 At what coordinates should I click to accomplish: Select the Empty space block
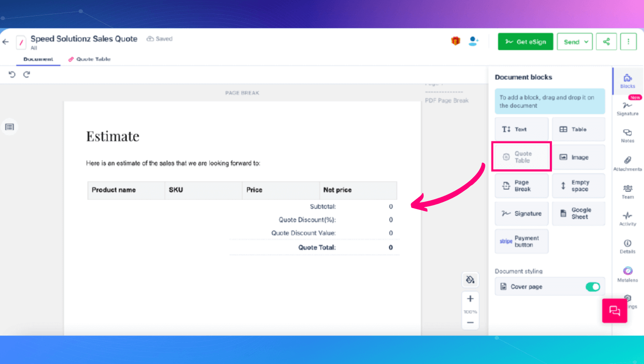579,186
